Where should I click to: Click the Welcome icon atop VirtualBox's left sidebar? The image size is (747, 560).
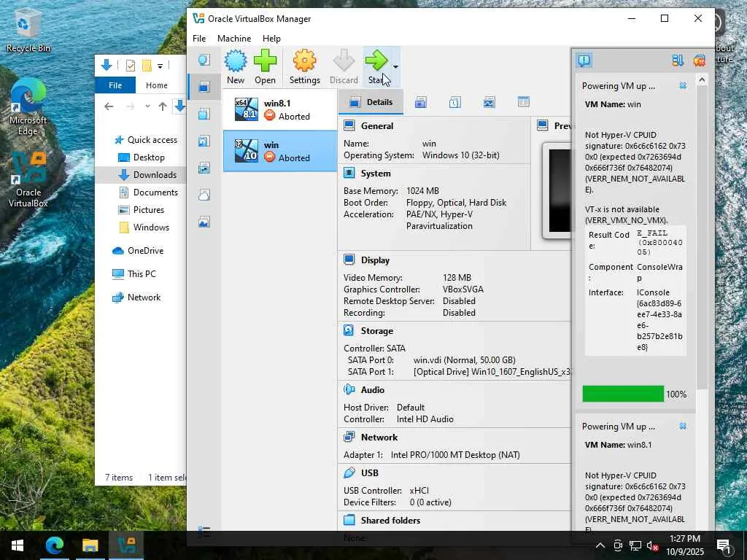(204, 60)
